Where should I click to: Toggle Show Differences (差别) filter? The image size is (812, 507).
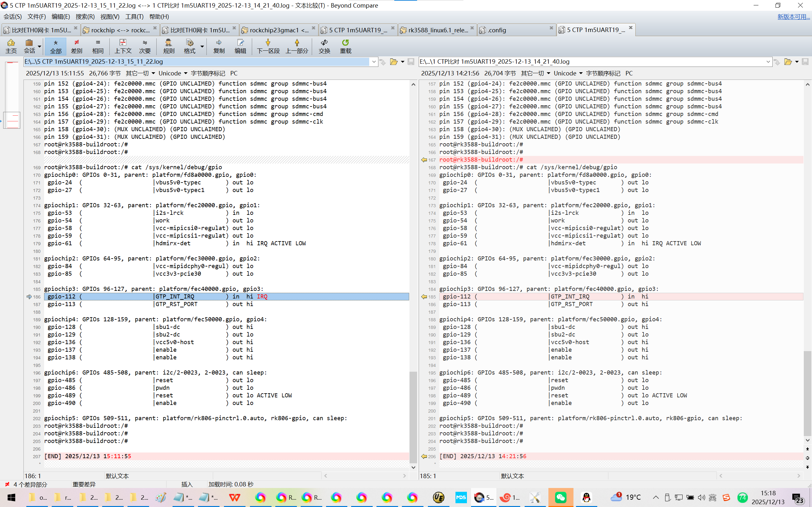pyautogui.click(x=76, y=46)
